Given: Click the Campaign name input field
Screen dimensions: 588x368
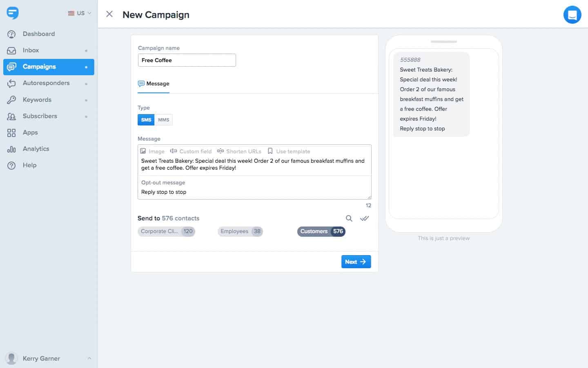Looking at the screenshot, I should click(187, 60).
